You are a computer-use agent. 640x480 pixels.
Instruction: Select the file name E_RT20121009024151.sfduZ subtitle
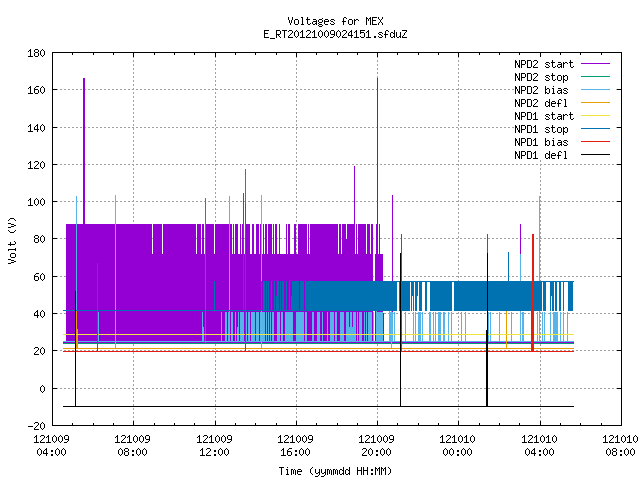pos(335,34)
